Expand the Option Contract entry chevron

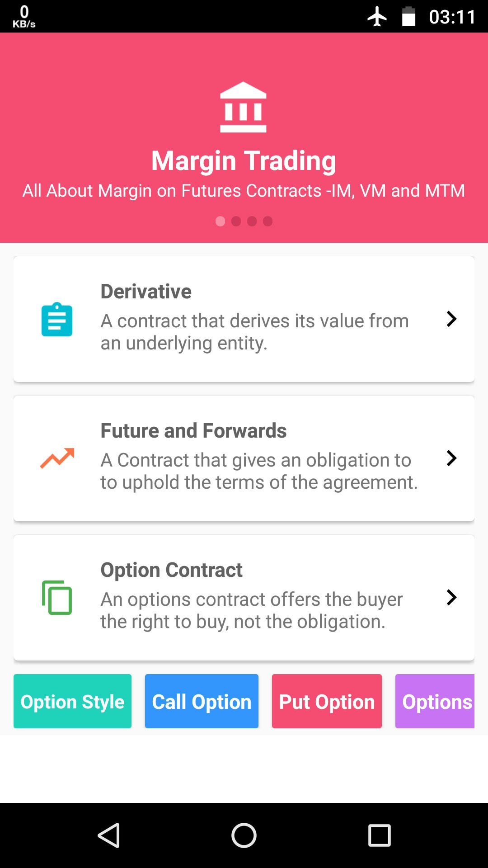pos(451,597)
